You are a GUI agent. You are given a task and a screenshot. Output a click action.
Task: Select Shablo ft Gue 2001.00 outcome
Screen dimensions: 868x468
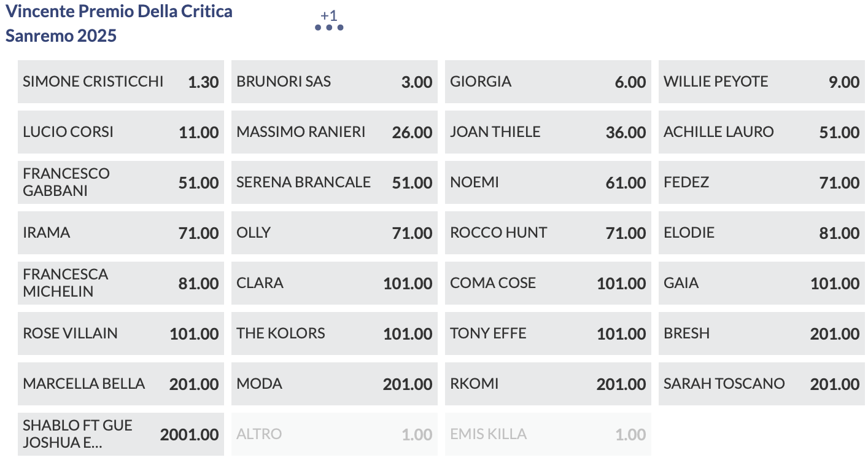tap(121, 434)
